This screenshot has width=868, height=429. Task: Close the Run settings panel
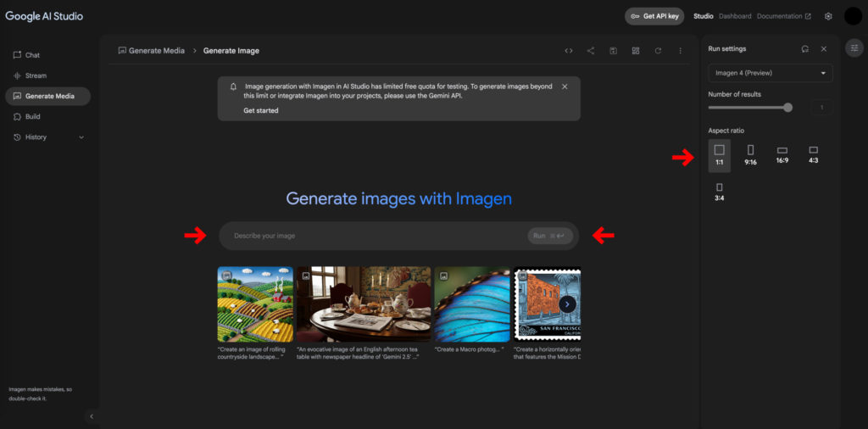[x=824, y=48]
